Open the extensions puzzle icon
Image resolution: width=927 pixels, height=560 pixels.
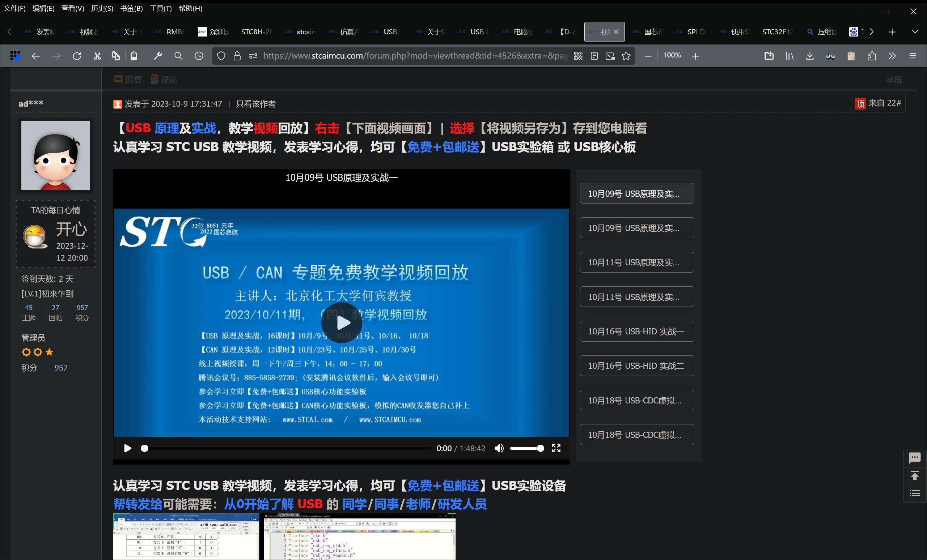pyautogui.click(x=872, y=56)
